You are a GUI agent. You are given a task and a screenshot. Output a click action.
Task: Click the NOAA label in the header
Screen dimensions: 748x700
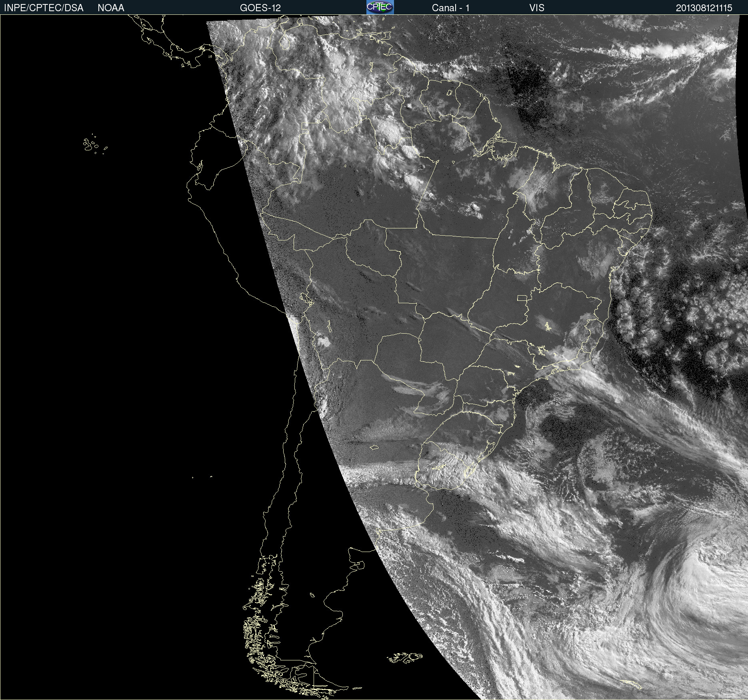pos(111,8)
